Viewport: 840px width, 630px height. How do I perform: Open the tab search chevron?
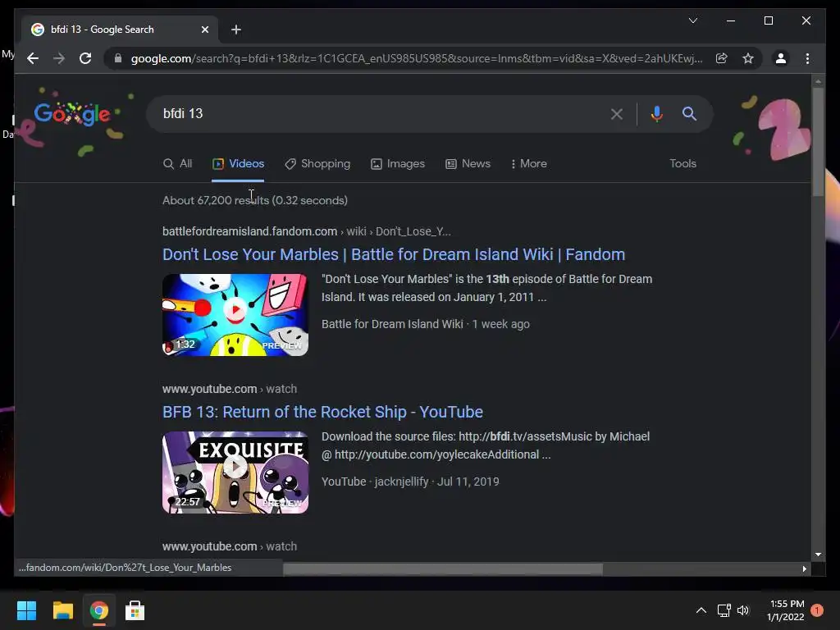tap(693, 21)
